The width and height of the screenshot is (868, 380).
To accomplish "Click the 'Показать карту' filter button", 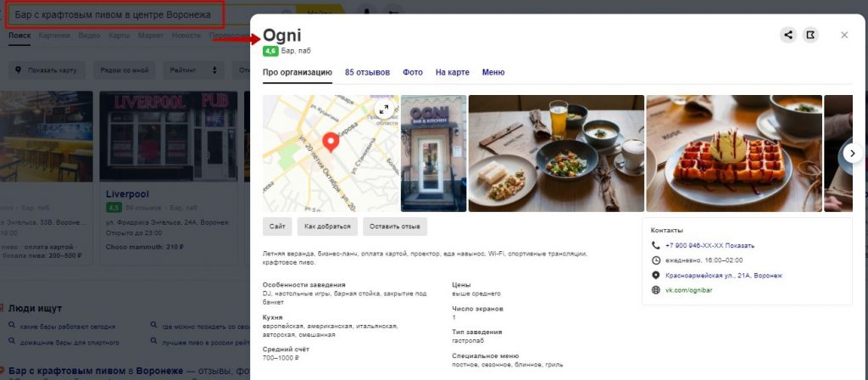I will 47,70.
